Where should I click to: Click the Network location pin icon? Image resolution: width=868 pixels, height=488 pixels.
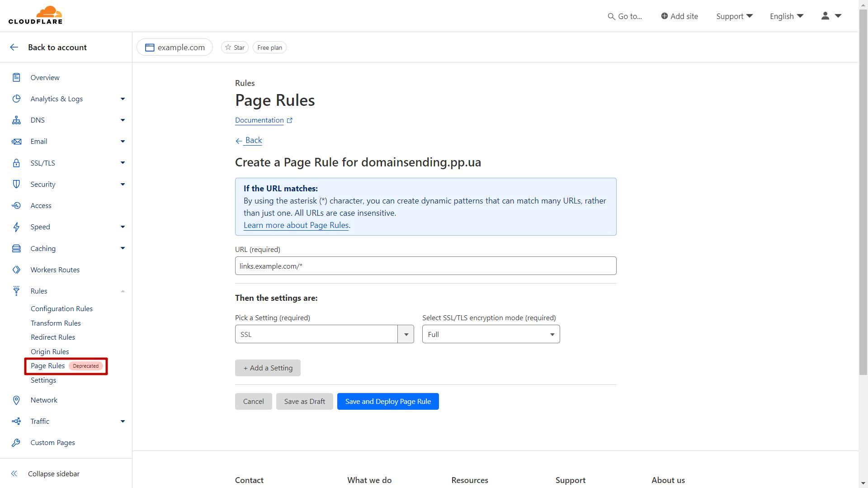pyautogui.click(x=16, y=400)
